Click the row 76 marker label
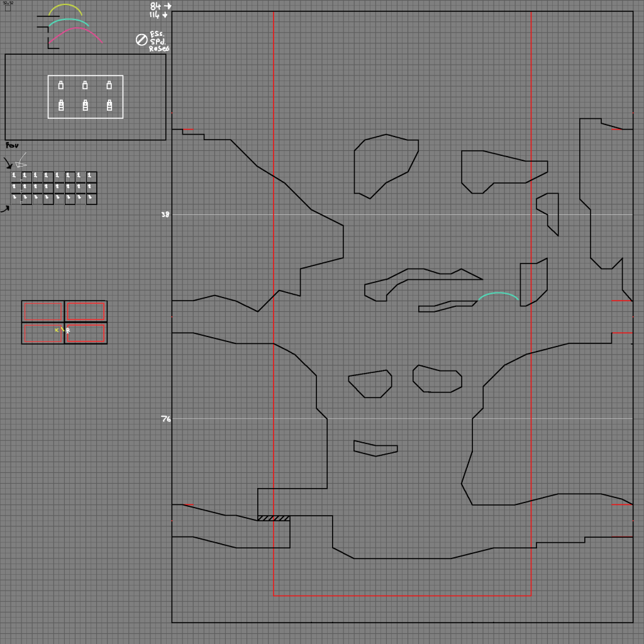This screenshot has width=644, height=644. point(165,419)
